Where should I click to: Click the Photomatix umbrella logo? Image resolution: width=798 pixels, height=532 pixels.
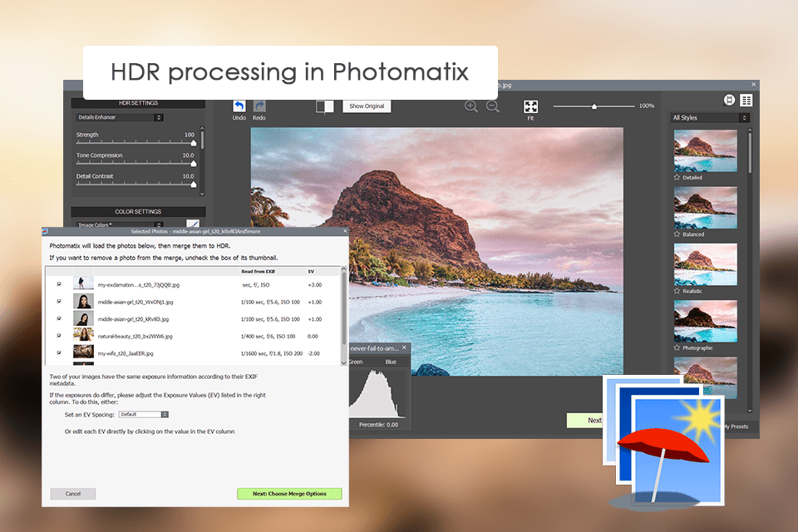(664, 443)
